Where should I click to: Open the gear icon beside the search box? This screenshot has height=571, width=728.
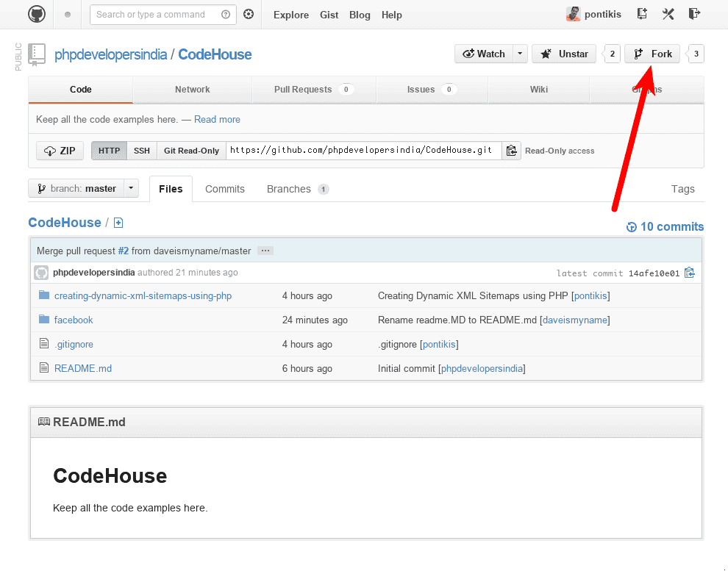(x=249, y=15)
